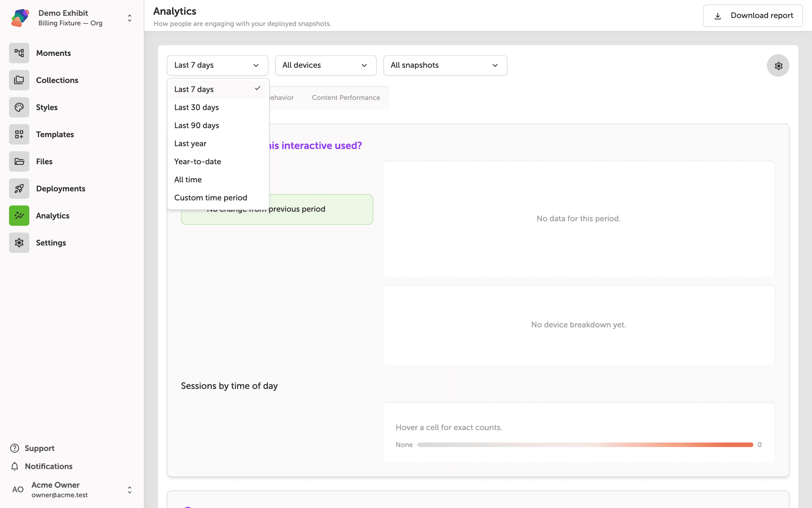This screenshot has width=812, height=508.
Task: Click the Files folder icon
Action: pos(19,162)
